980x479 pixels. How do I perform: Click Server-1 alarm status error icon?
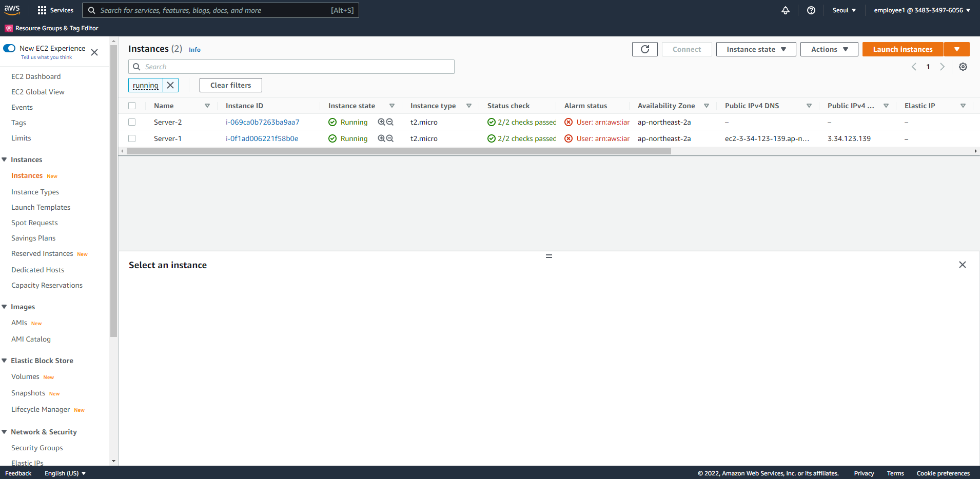tap(569, 138)
